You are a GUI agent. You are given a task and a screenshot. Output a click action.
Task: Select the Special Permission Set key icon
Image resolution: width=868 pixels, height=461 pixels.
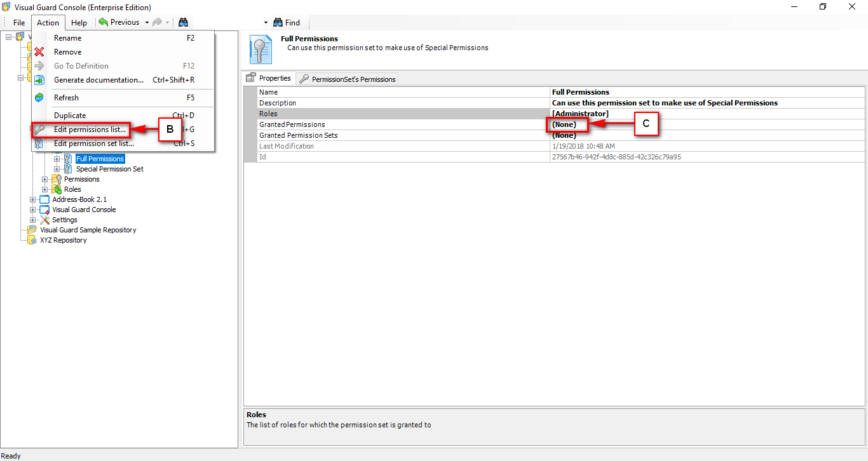pyautogui.click(x=69, y=169)
